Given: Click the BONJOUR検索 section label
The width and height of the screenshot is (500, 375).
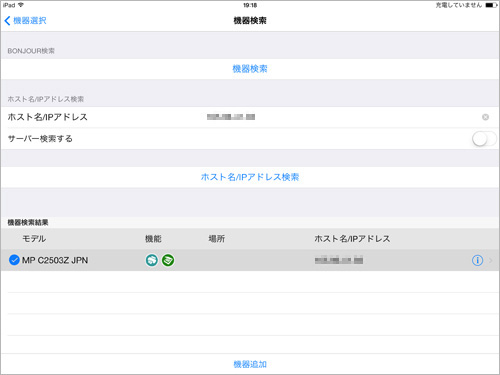Looking at the screenshot, I should 31,51.
